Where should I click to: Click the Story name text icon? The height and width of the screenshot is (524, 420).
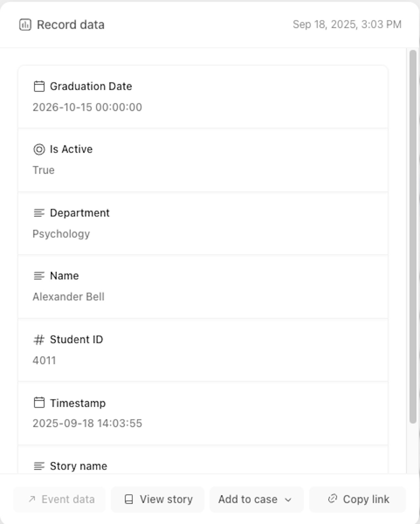point(39,466)
